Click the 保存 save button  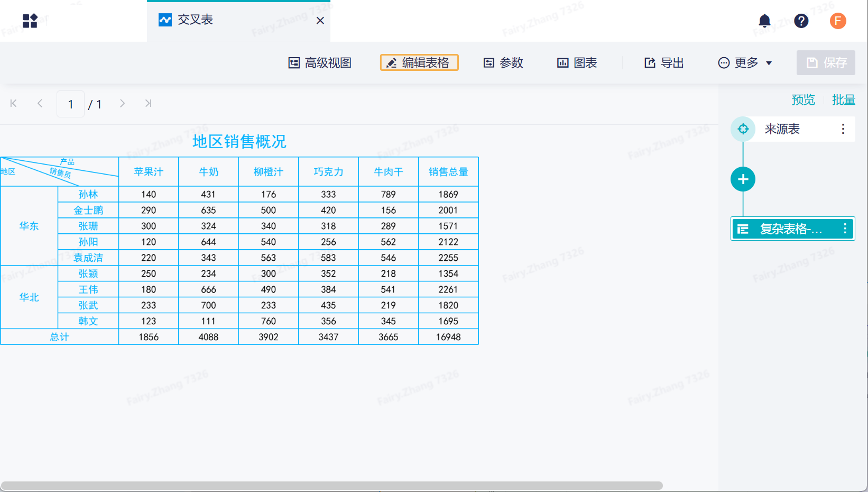(826, 62)
